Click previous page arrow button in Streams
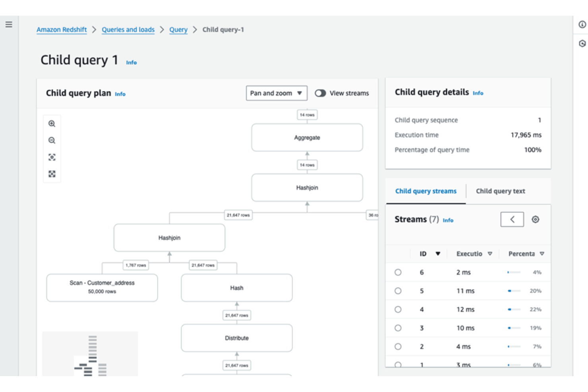The height and width of the screenshot is (392, 588). tap(512, 219)
